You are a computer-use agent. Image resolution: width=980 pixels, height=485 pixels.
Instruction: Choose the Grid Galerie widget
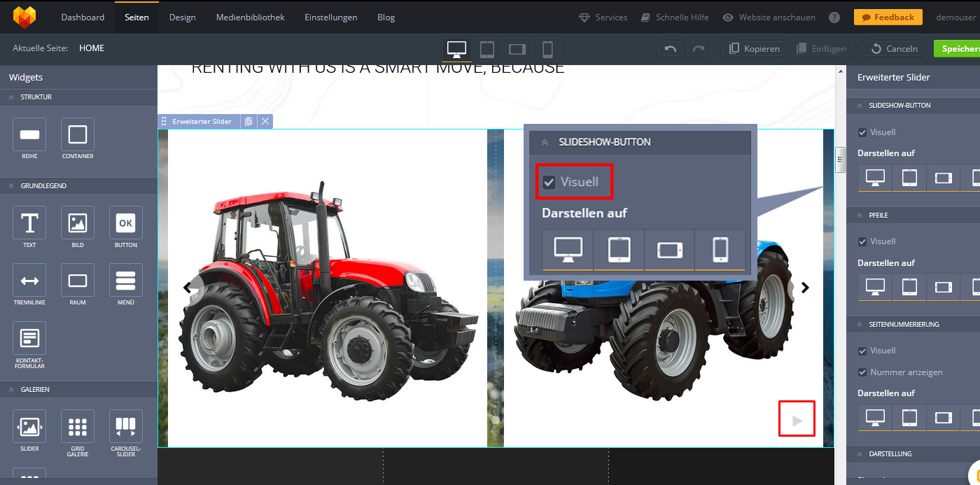(77, 426)
